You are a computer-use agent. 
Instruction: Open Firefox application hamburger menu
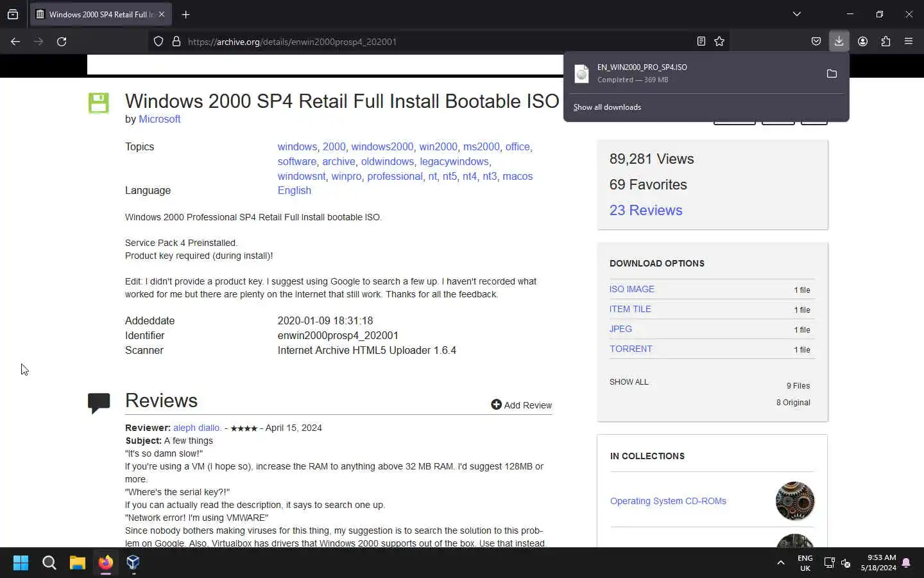tap(909, 42)
